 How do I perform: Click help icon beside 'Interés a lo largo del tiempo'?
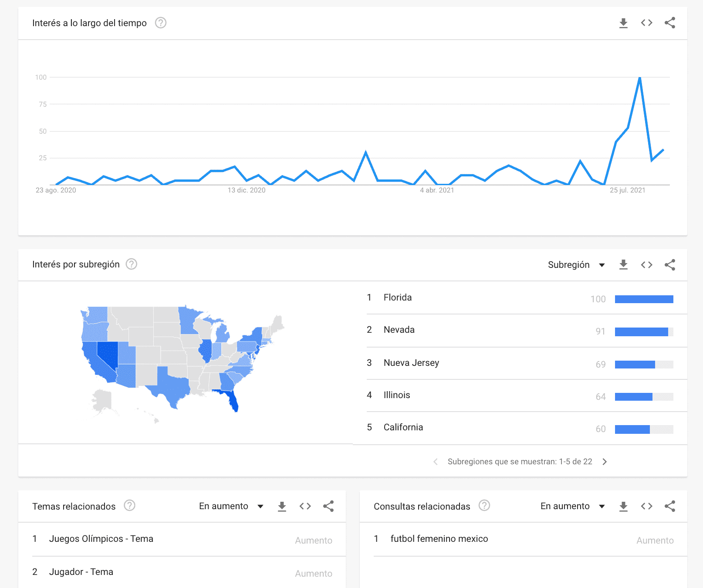point(161,23)
